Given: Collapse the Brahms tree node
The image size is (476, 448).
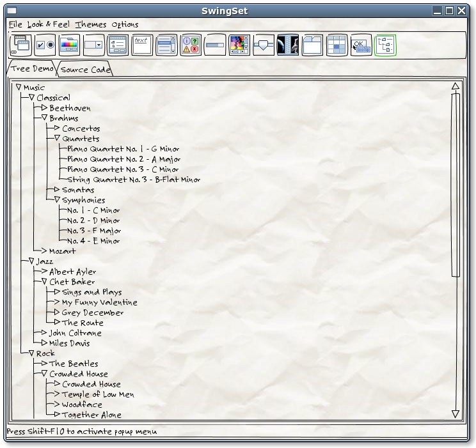Looking at the screenshot, I should pos(44,118).
